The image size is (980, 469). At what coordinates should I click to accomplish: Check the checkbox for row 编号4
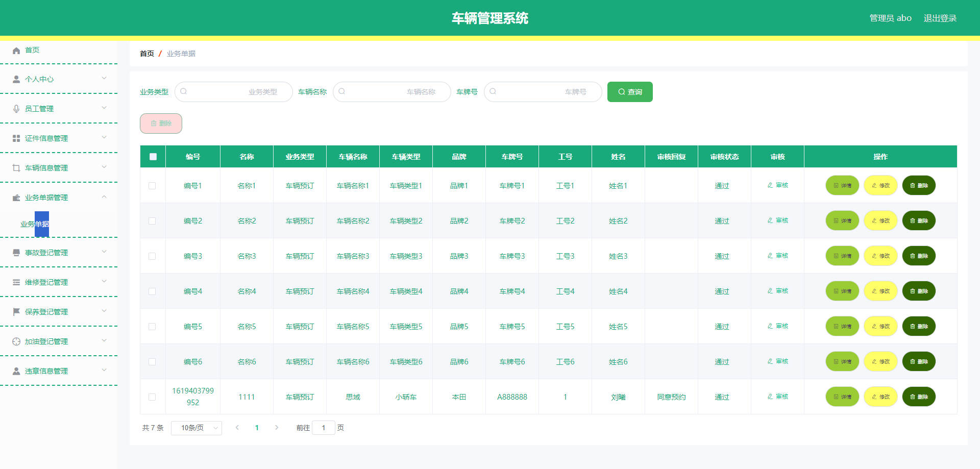click(x=152, y=291)
